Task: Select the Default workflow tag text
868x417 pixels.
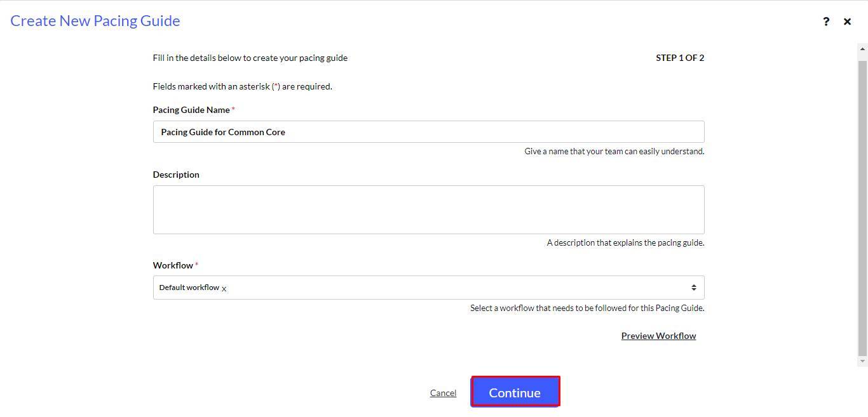Action: (189, 288)
